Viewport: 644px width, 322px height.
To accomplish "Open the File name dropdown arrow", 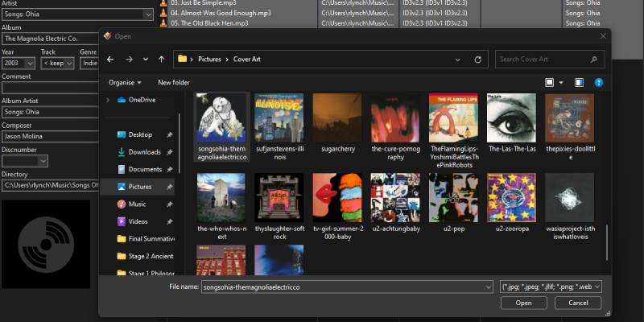I will [x=489, y=287].
